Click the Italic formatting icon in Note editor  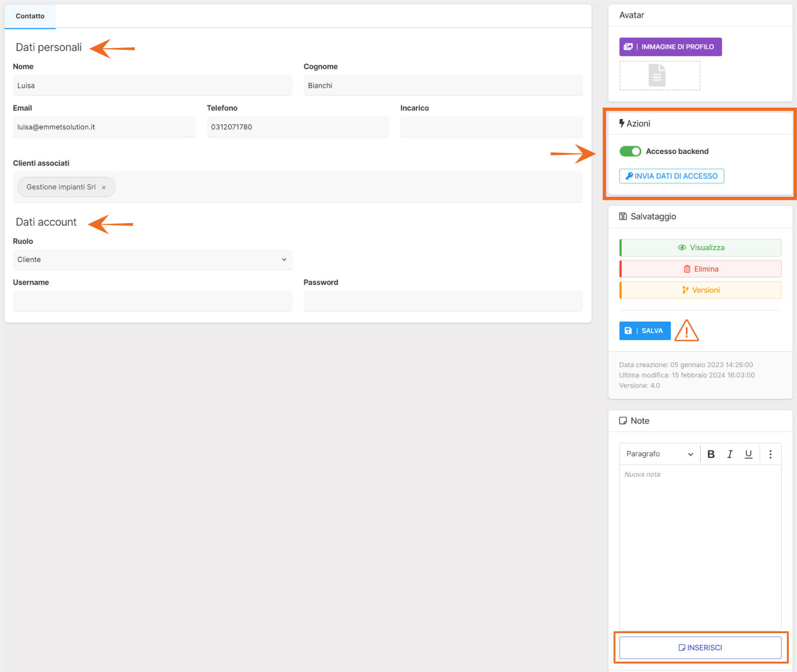pyautogui.click(x=730, y=454)
